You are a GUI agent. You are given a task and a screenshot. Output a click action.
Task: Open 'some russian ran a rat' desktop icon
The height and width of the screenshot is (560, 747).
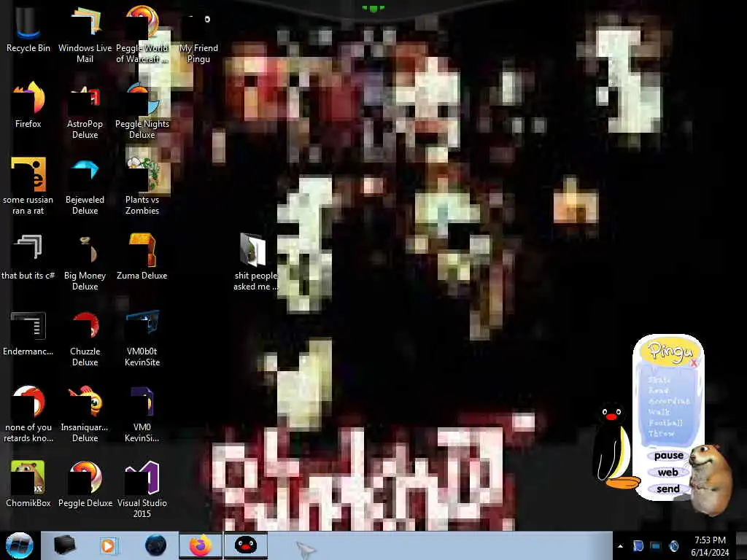28,187
